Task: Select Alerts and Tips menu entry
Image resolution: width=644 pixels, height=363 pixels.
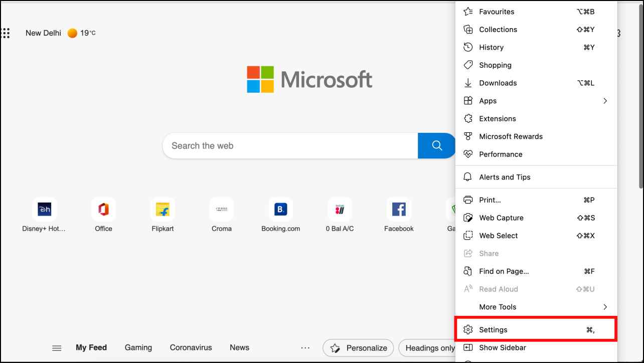Action: point(536,177)
